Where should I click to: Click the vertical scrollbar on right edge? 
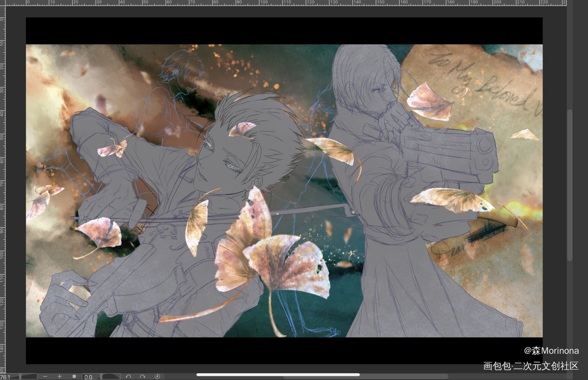pyautogui.click(x=570, y=185)
